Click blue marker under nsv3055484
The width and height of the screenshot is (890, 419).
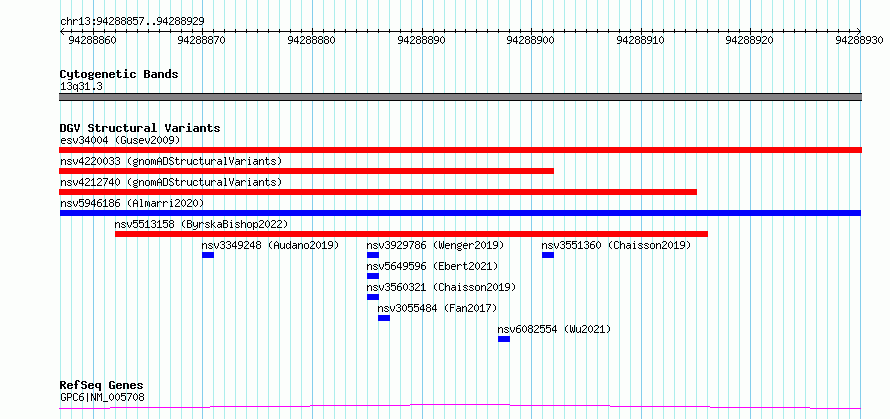coord(384,319)
